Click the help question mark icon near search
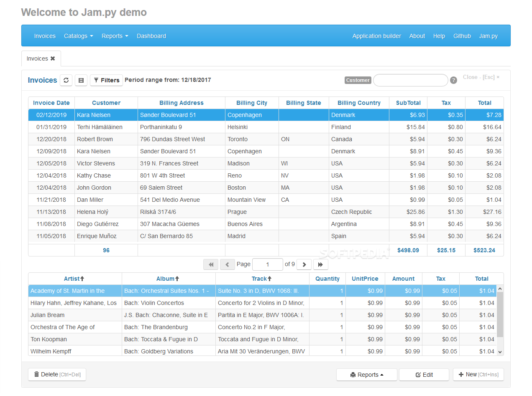This screenshot has height=396, width=532. (453, 80)
